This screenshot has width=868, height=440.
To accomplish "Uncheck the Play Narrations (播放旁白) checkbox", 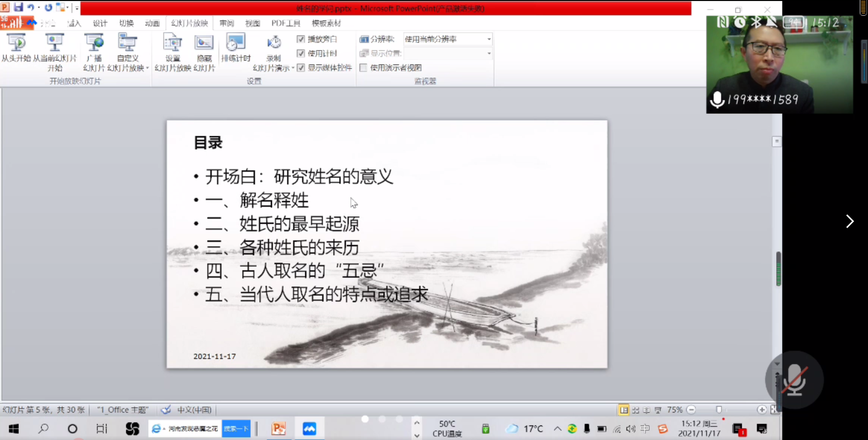I will coord(301,39).
